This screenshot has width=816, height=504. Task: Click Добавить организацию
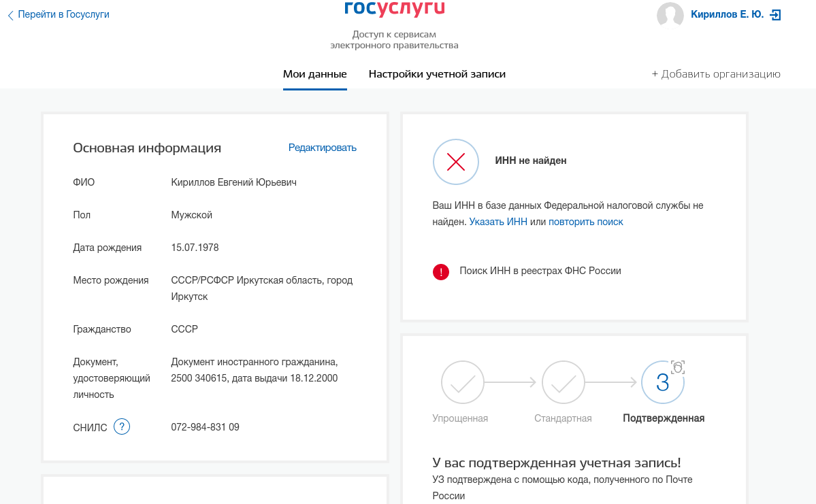tap(716, 74)
